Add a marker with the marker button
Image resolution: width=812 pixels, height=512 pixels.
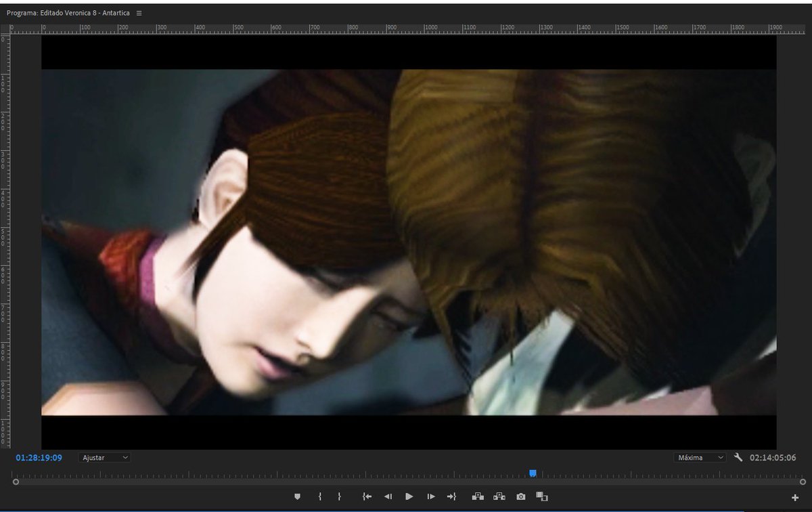coord(297,496)
